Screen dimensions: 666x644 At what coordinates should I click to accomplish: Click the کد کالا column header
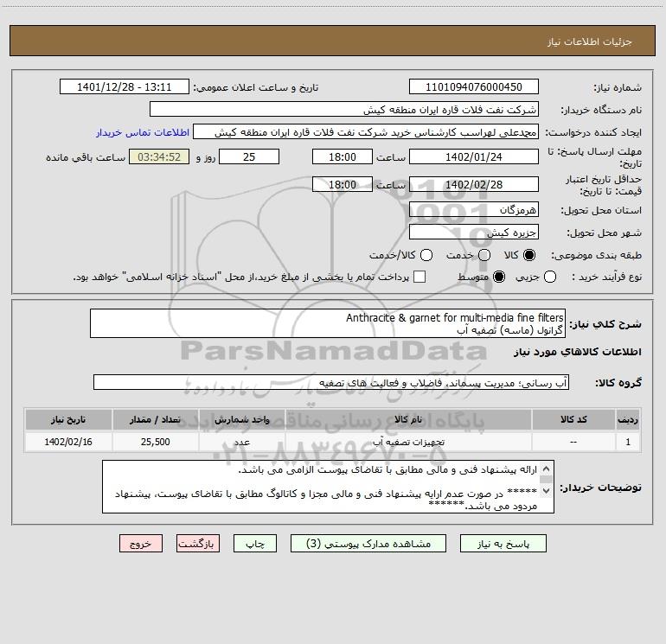573,420
